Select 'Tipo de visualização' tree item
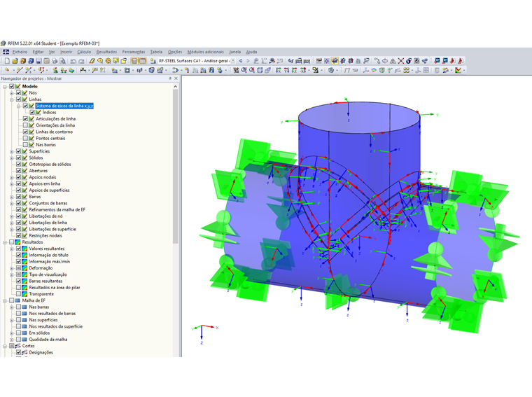The width and height of the screenshot is (532, 397). pos(48,274)
